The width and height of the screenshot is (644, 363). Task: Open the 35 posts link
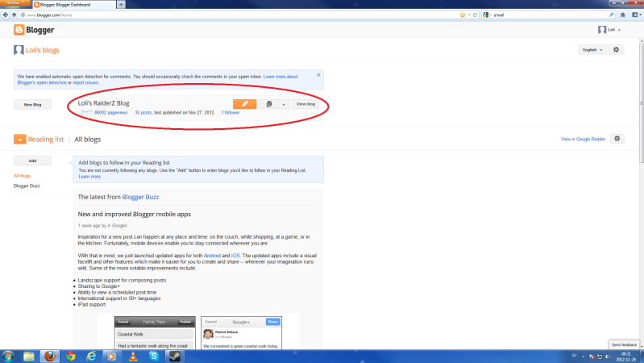pyautogui.click(x=143, y=113)
